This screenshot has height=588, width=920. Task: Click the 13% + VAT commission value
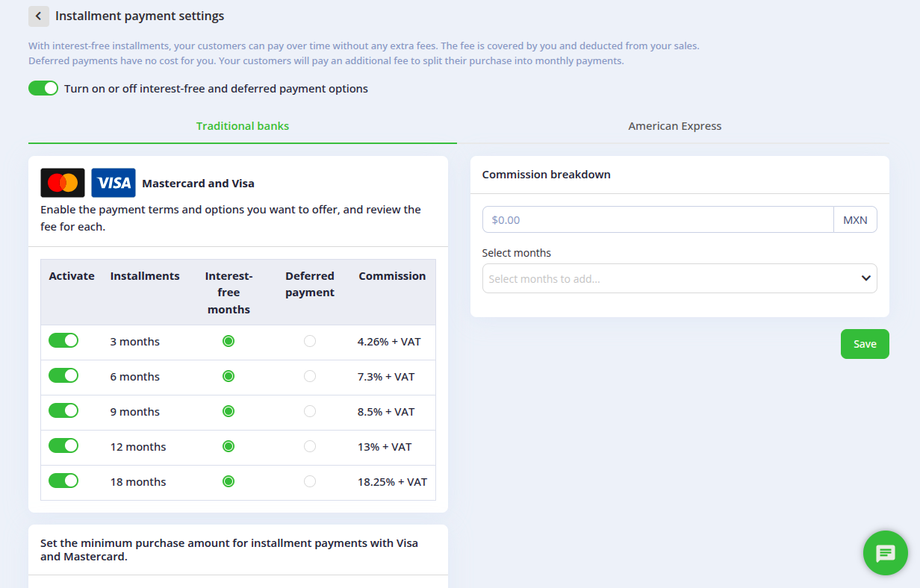click(385, 447)
